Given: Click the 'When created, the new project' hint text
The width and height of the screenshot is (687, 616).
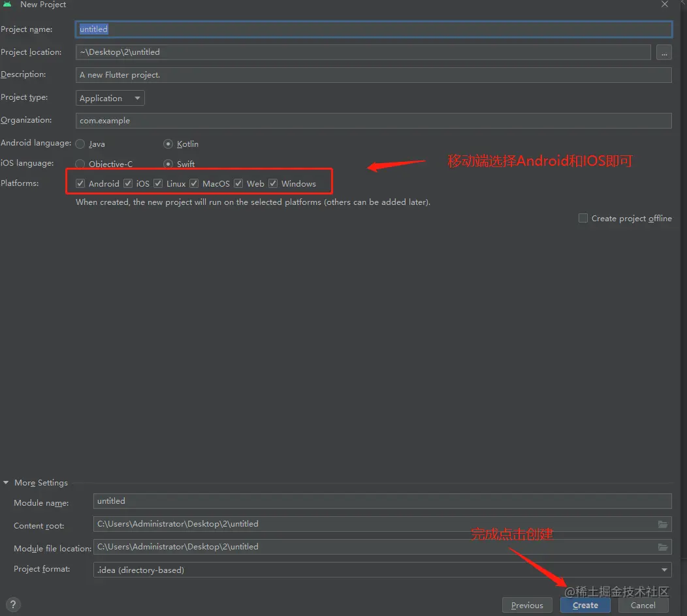Looking at the screenshot, I should point(253,202).
